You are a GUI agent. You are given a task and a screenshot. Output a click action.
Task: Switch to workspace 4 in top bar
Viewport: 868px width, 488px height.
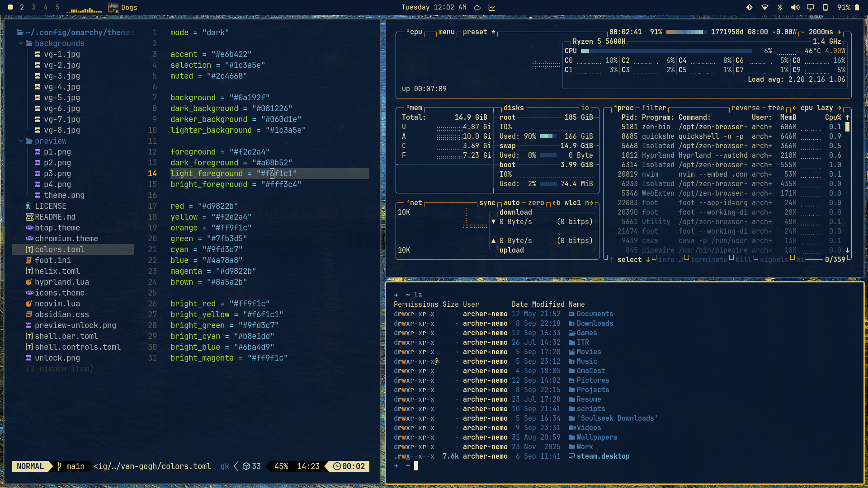pos(45,7)
